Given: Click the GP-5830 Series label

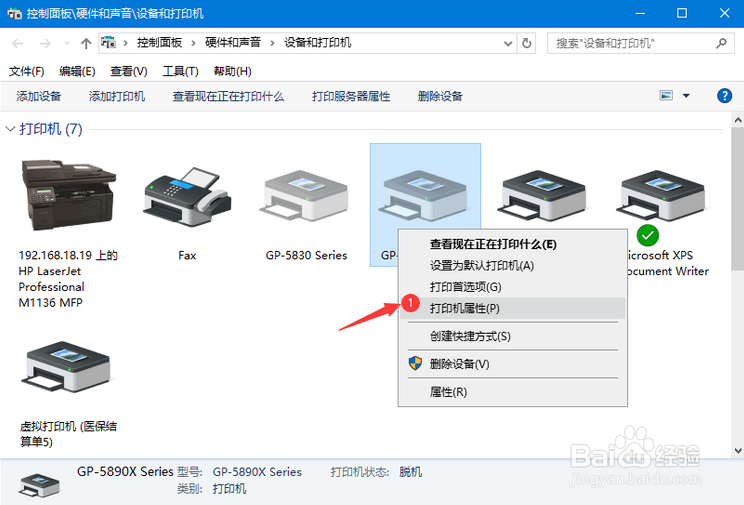Looking at the screenshot, I should 306,255.
